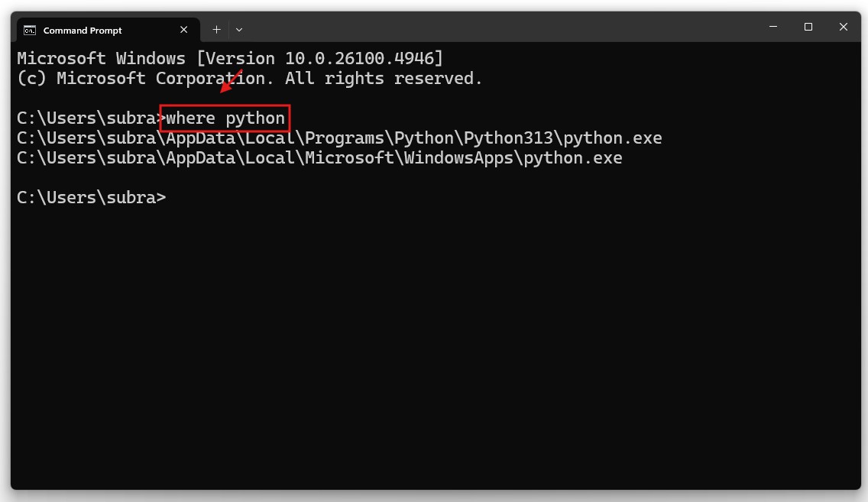Click the Microsoft Corporation copyright line

coord(249,79)
